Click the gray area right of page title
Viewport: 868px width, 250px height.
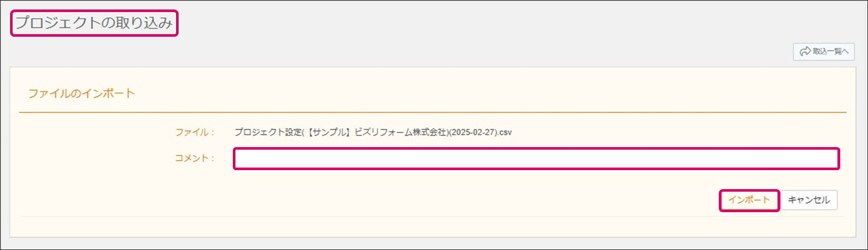coord(473,23)
